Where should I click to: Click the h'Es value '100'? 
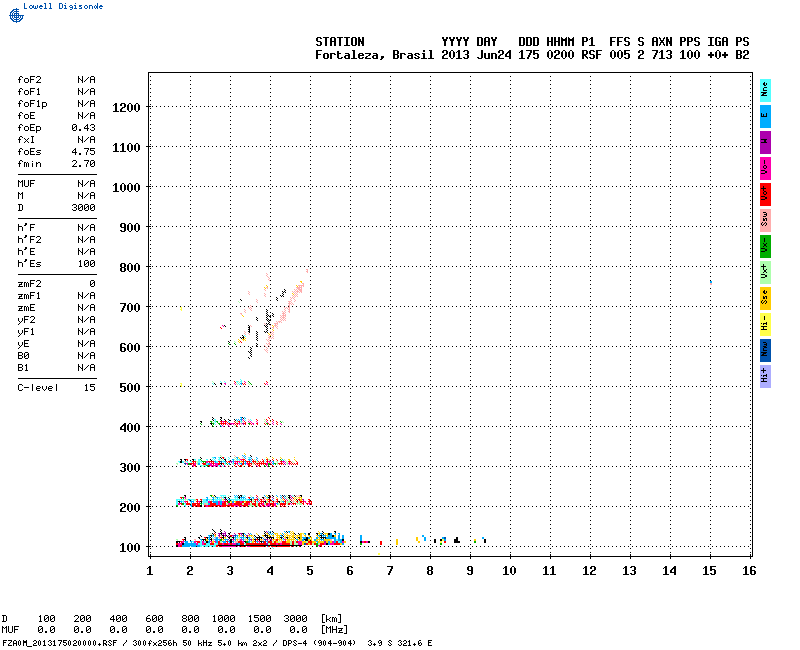86,264
